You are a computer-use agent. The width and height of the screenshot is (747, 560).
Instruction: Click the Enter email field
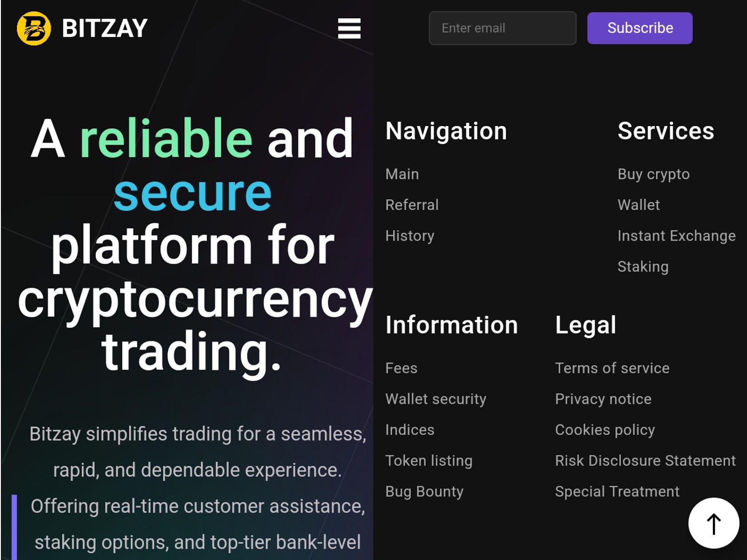[502, 28]
